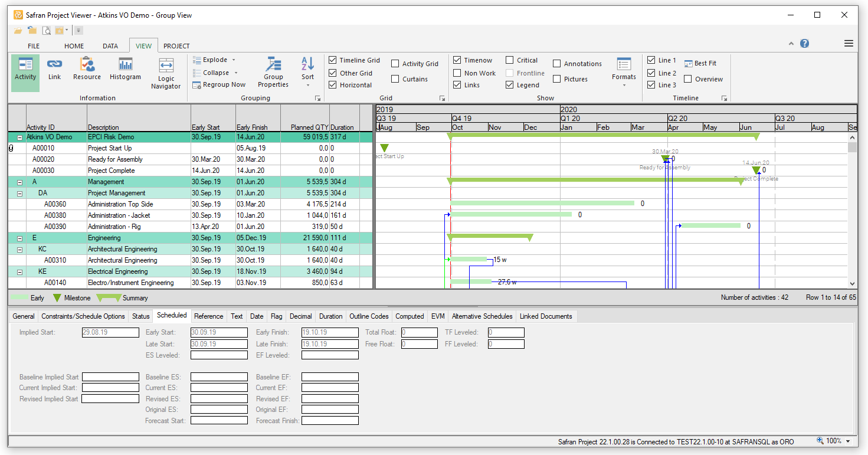The height and width of the screenshot is (455, 868).
Task: Click the favorites star folder icon
Action: tap(59, 30)
